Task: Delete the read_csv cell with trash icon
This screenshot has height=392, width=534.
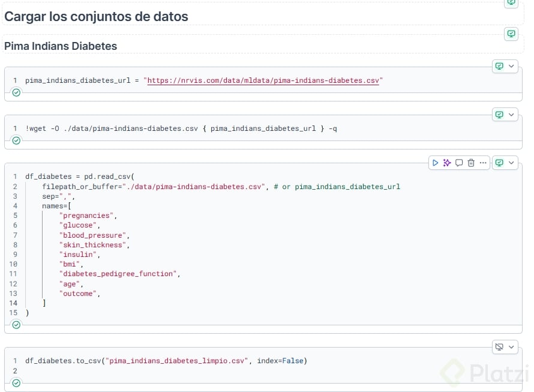Action: pyautogui.click(x=471, y=163)
